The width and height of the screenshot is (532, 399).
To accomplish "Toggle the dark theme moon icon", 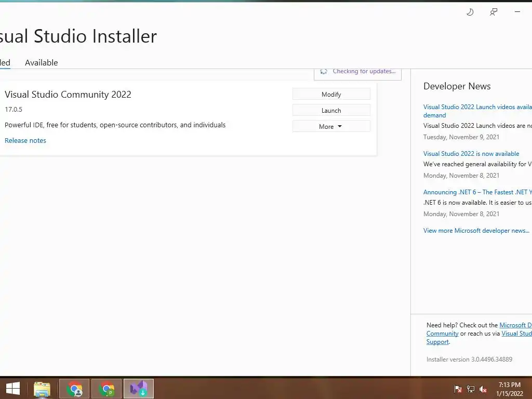I will 470,12.
